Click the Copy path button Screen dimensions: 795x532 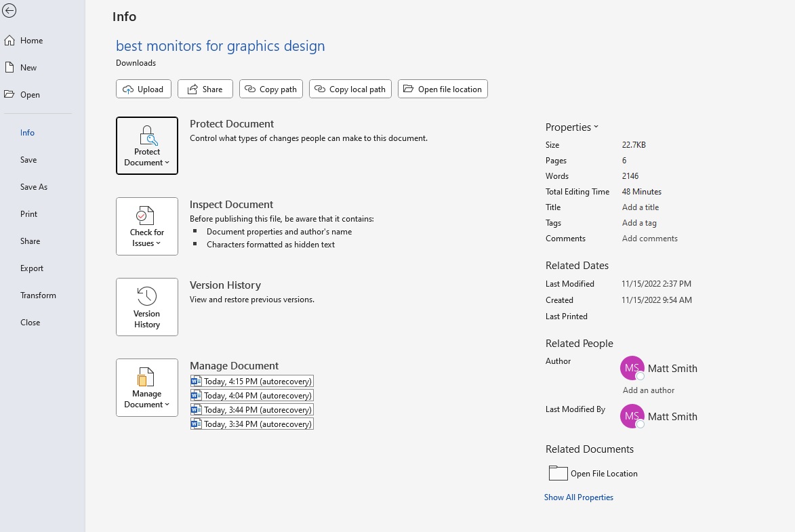(x=271, y=89)
